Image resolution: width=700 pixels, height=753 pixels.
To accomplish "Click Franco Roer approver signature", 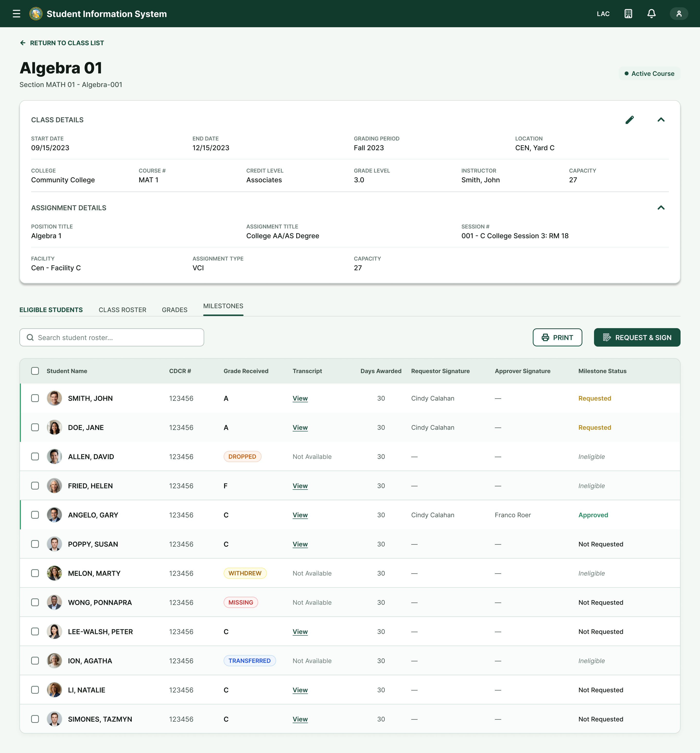I will pyautogui.click(x=513, y=515).
